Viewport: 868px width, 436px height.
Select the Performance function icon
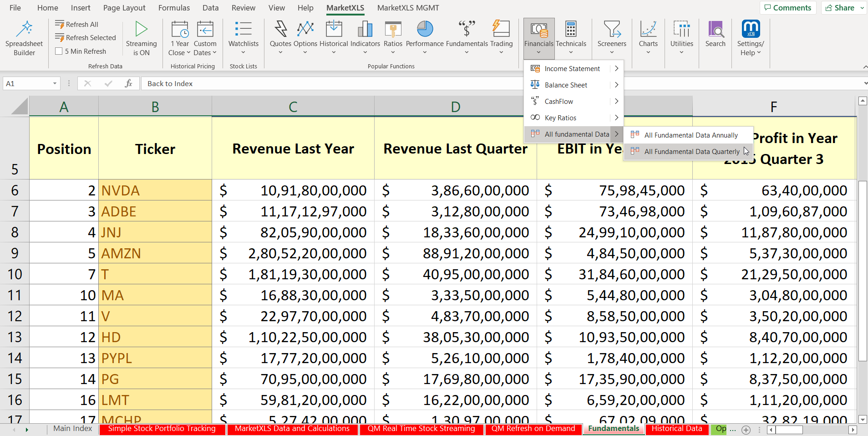(424, 36)
